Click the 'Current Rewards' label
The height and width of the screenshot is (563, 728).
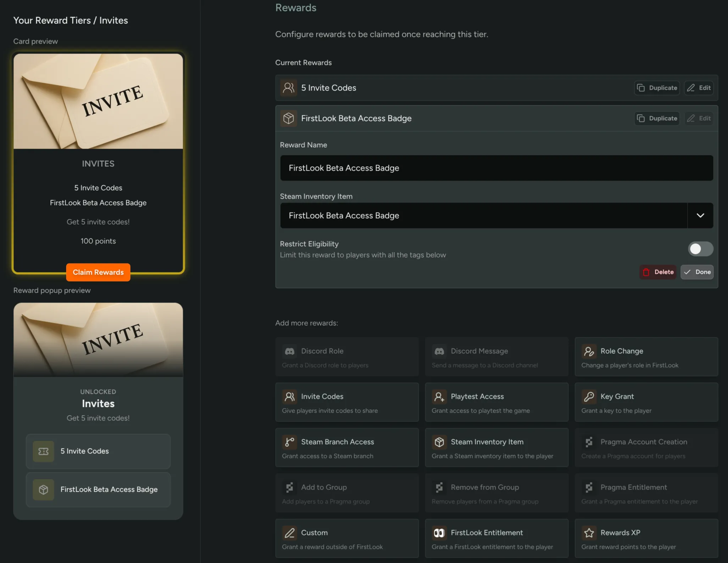click(x=303, y=62)
